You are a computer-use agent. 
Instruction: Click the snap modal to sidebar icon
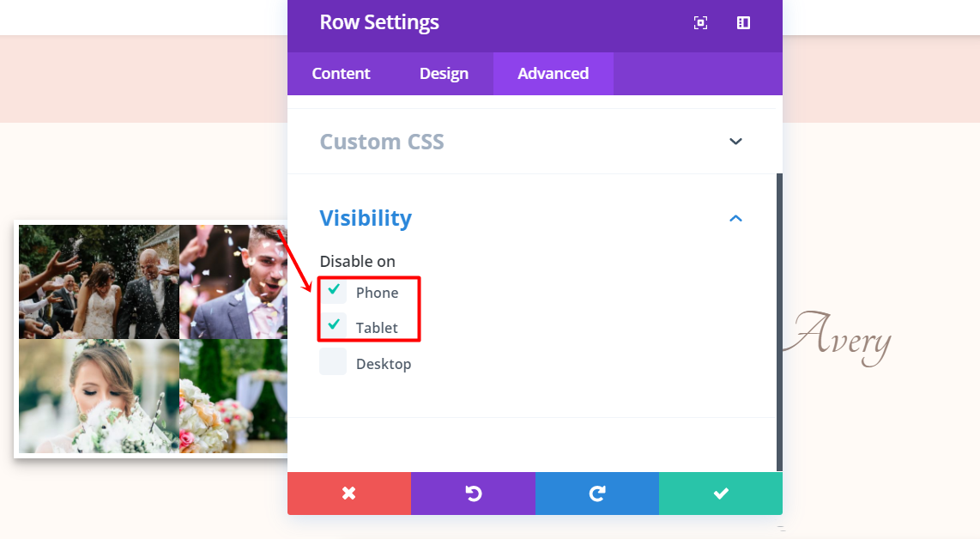(x=743, y=23)
